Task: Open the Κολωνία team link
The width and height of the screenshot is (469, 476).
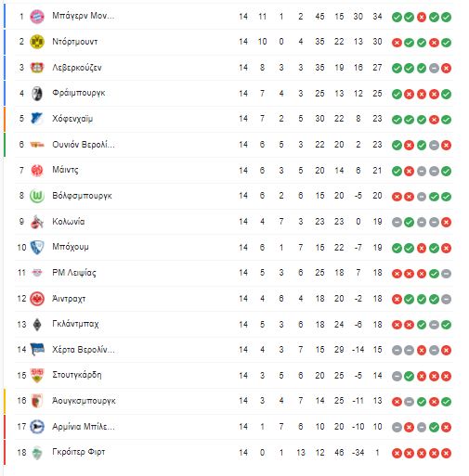Action: (69, 222)
